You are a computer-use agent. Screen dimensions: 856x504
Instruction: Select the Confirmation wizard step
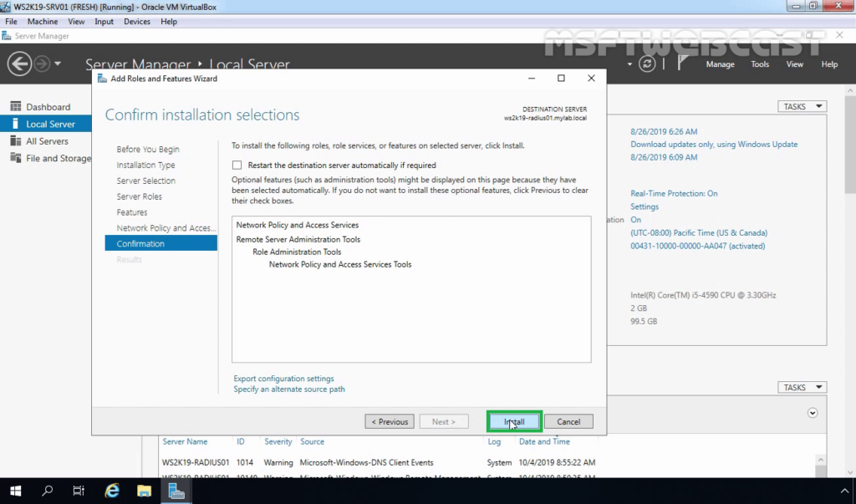tap(161, 243)
